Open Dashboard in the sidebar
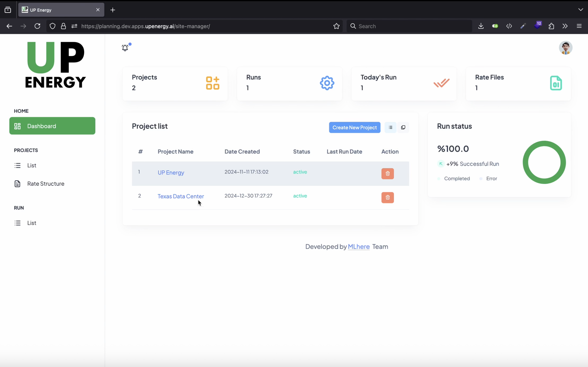The image size is (588, 367). point(52,126)
